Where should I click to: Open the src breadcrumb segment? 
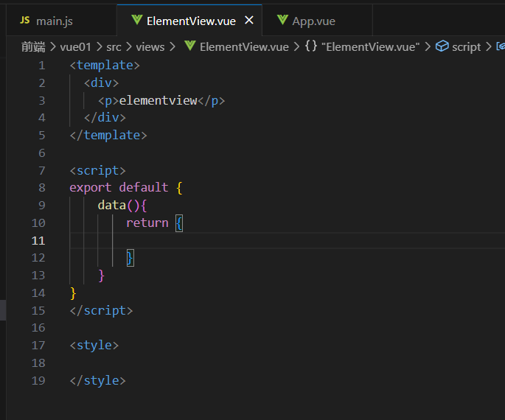[x=114, y=46]
